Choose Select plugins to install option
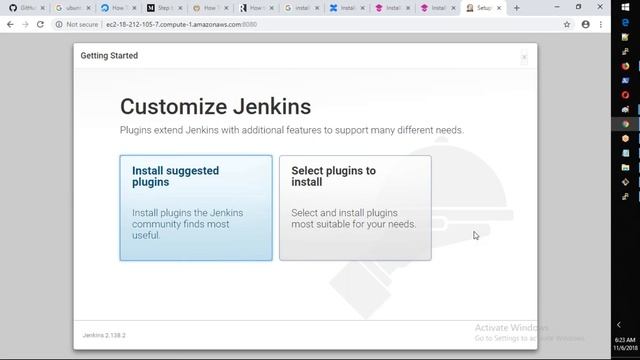Viewport: 640px width, 360px height. [x=355, y=208]
